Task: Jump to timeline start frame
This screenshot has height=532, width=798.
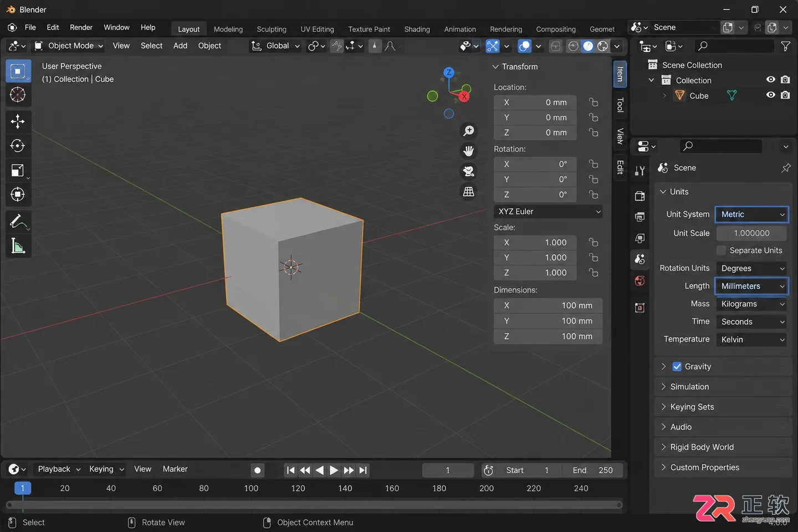Action: coord(291,470)
